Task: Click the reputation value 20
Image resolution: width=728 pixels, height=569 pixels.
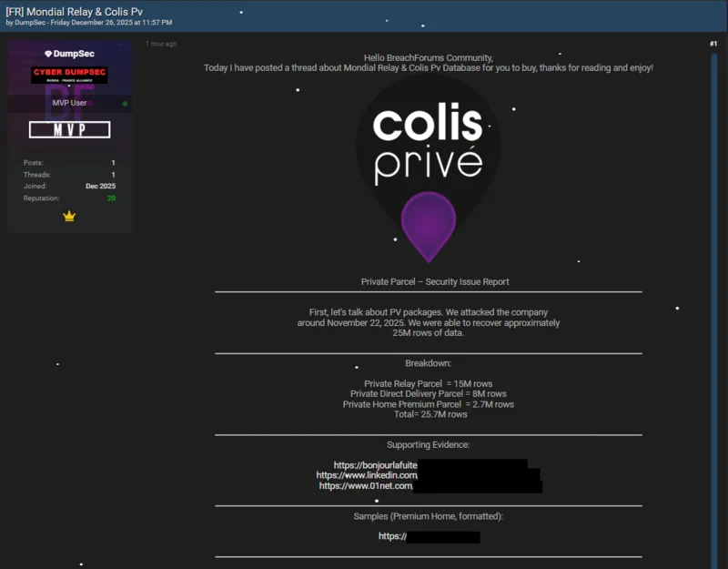Action: tap(111, 198)
